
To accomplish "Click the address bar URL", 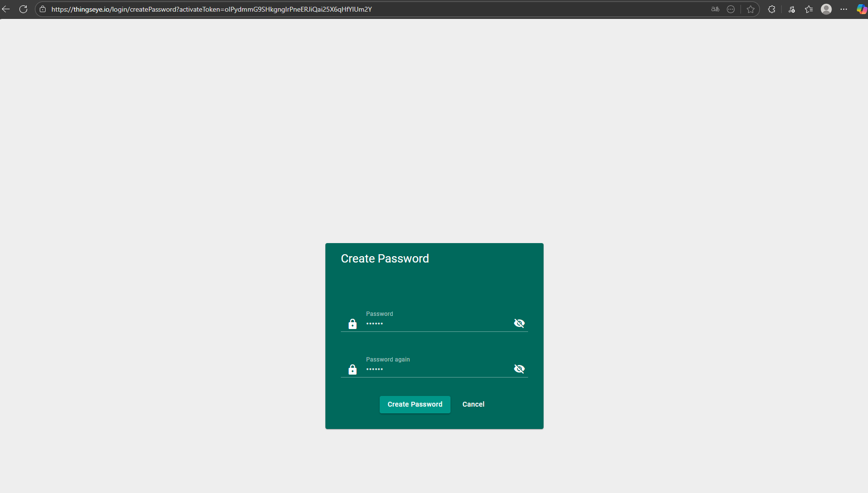I will 211,9.
